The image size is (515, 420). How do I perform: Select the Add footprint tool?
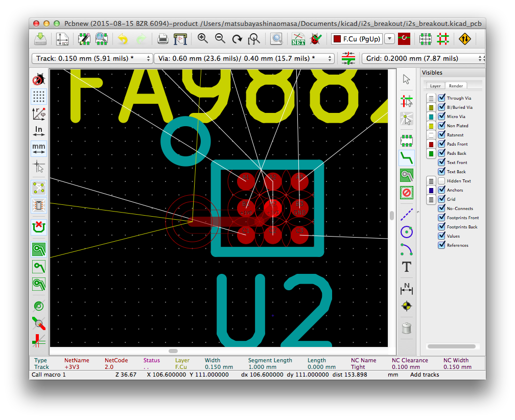point(407,141)
